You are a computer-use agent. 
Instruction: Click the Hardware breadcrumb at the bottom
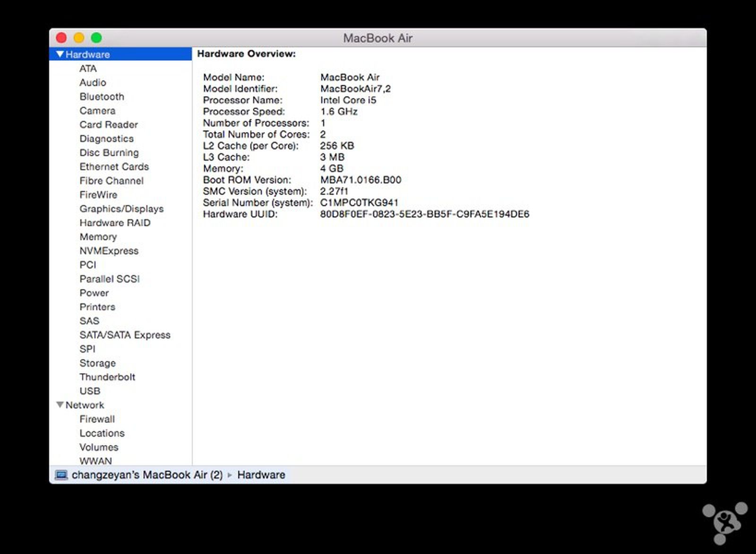[261, 475]
